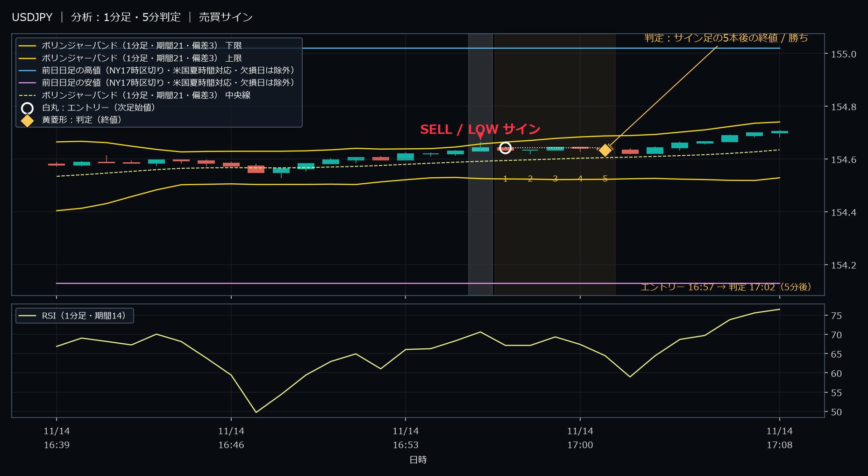Click the 売買サイン text in the title
The height and width of the screenshot is (476, 868).
pos(226,17)
